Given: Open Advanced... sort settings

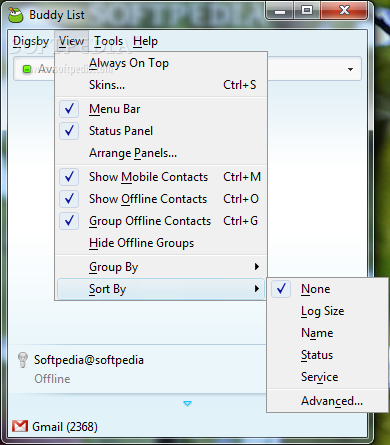Looking at the screenshot, I should tap(327, 401).
